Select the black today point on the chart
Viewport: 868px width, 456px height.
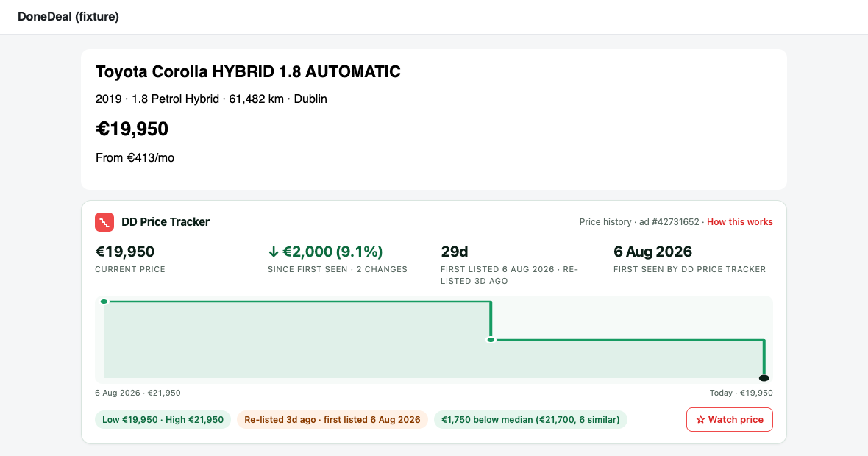click(x=764, y=378)
